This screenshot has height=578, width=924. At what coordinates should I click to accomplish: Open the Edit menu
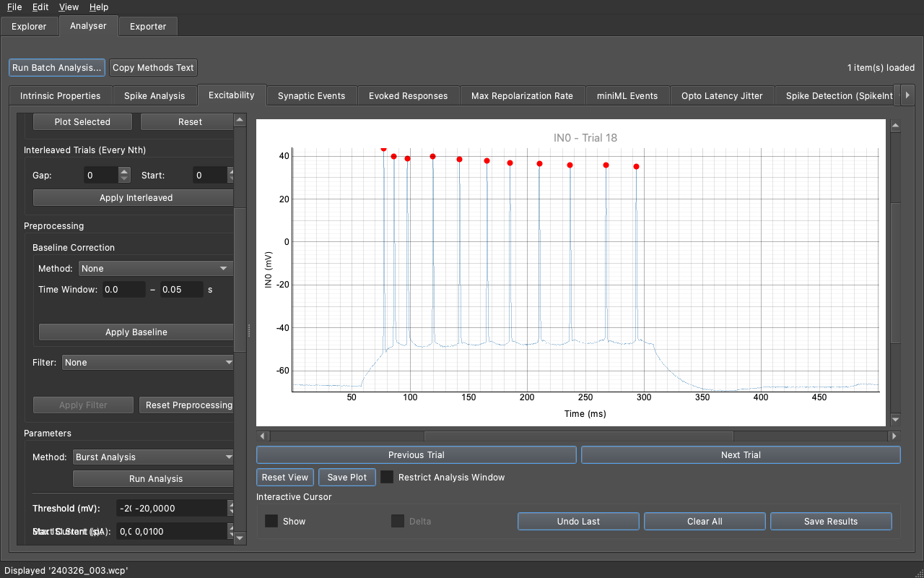click(x=40, y=7)
